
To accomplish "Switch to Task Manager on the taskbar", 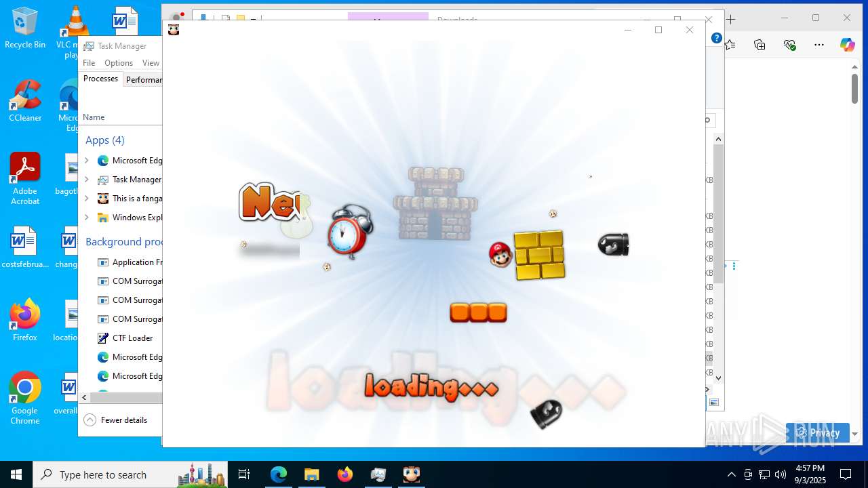I will tap(378, 474).
